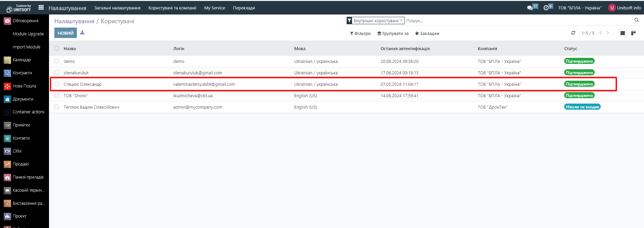Tick the checkbox for demo user
The height and width of the screenshot is (228, 644).
(x=57, y=61)
